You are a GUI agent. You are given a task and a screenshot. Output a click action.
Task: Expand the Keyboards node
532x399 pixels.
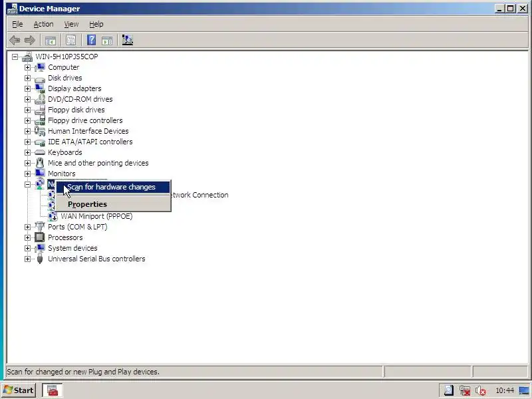27,152
